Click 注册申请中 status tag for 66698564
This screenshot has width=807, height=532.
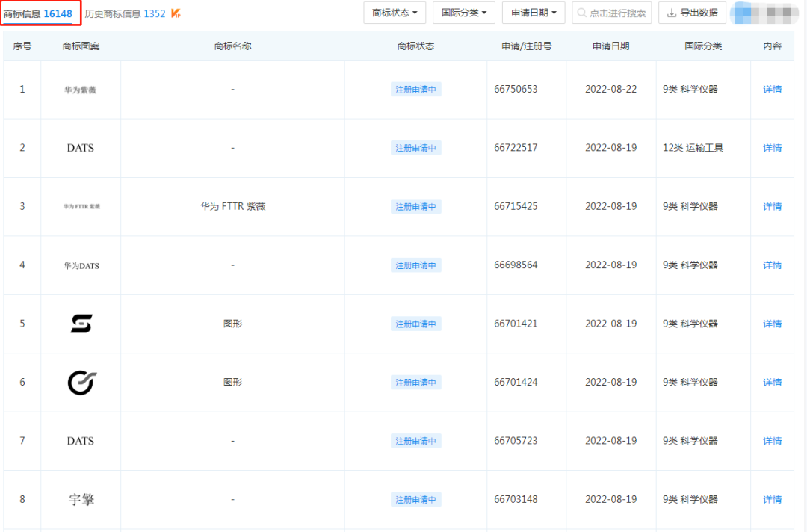point(415,265)
